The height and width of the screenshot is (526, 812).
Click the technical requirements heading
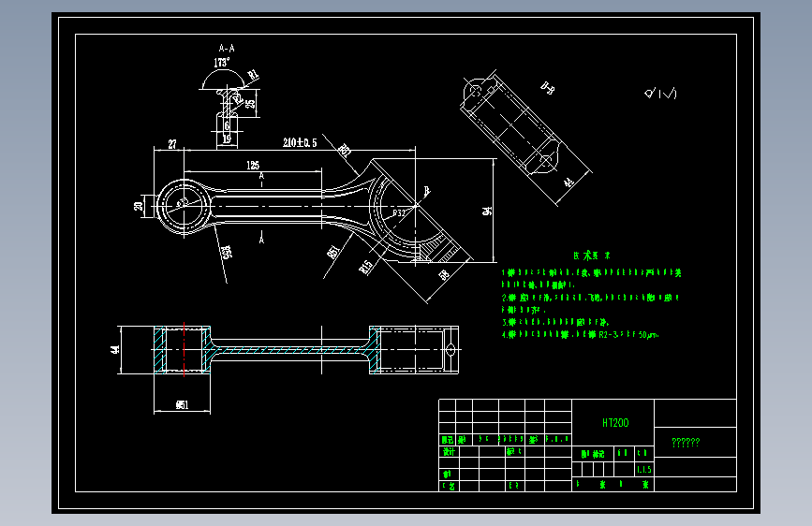591,256
